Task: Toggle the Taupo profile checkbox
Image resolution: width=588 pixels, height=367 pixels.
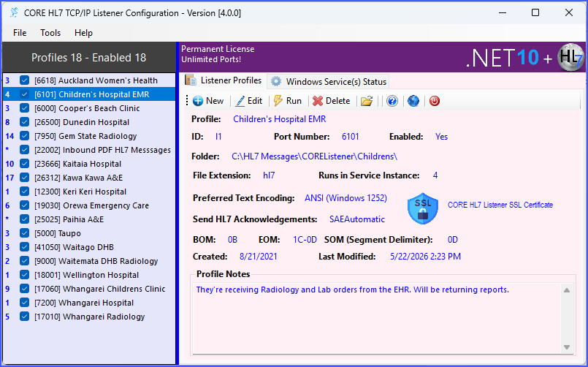Action: (x=24, y=233)
